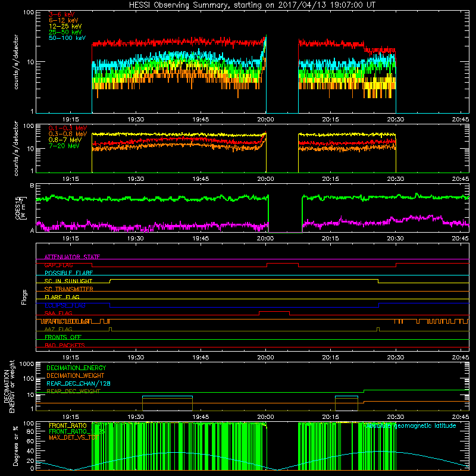Select the GAP_FLAG label
The width and height of the screenshot is (476, 476).
pos(58,265)
